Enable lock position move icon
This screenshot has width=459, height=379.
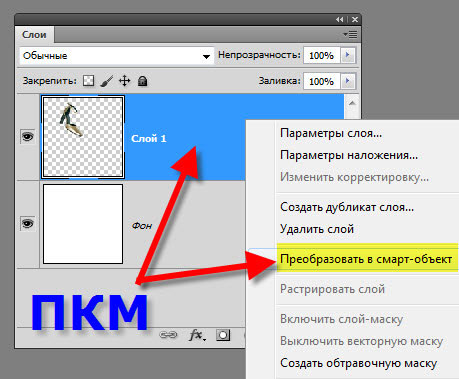tap(125, 81)
